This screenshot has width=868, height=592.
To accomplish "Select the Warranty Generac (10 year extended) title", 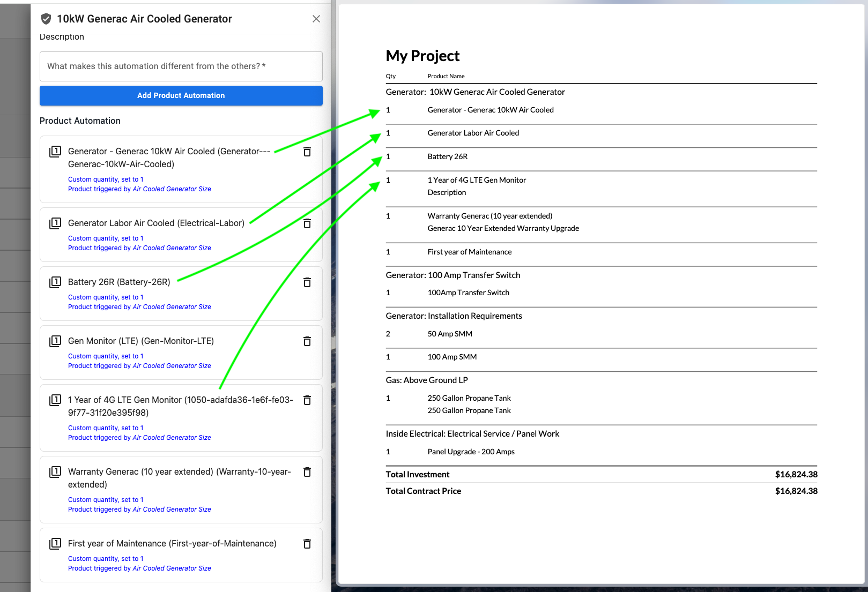I will [180, 478].
